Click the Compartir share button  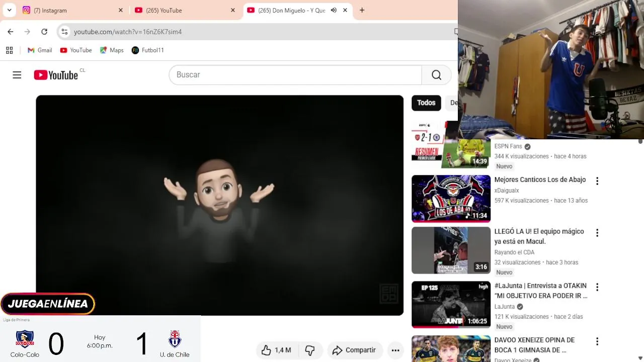(x=355, y=350)
